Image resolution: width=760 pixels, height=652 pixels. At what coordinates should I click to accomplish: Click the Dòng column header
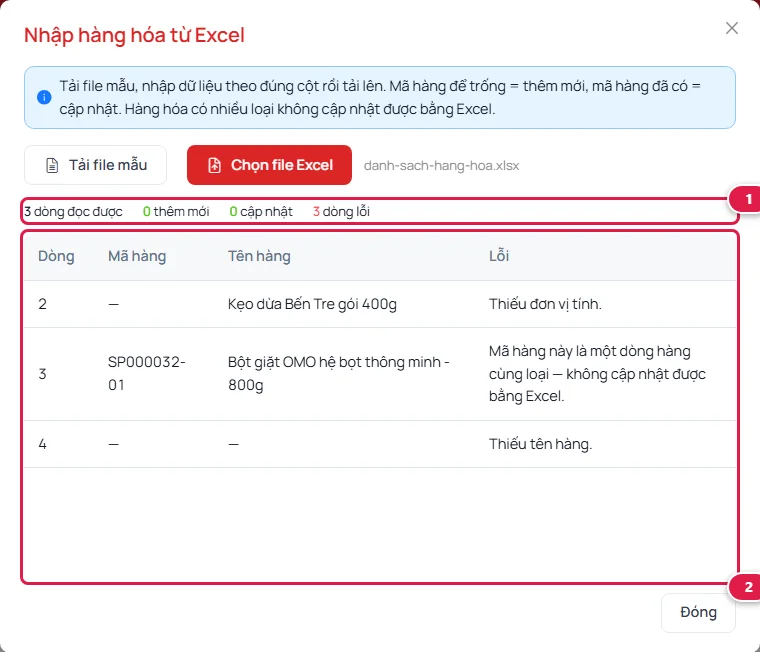click(x=56, y=256)
